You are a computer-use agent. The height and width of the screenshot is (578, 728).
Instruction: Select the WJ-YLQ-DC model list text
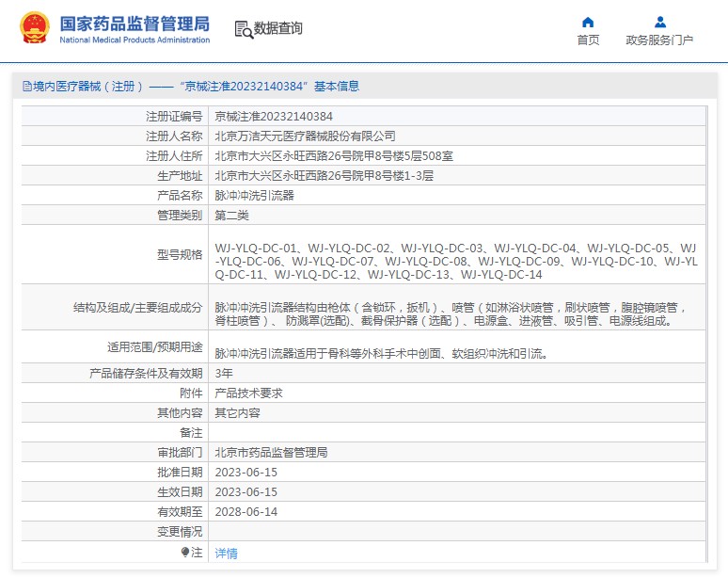click(x=456, y=261)
